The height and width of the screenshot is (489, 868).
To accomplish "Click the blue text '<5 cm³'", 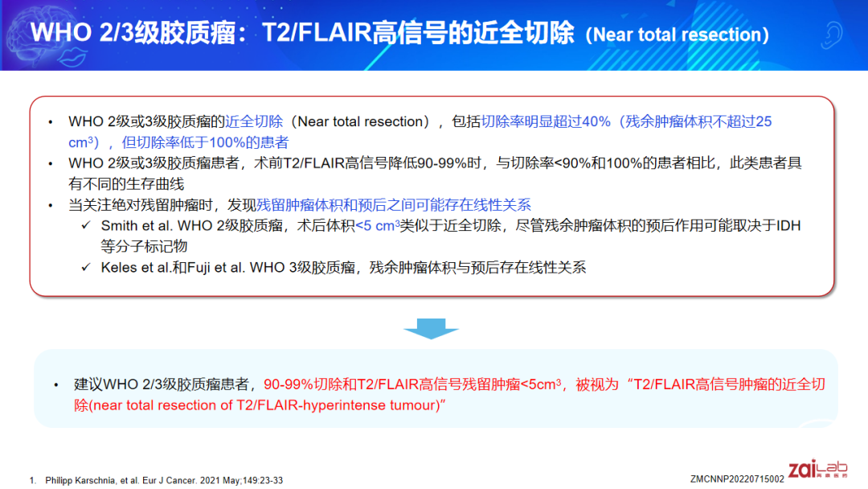I will [378, 225].
